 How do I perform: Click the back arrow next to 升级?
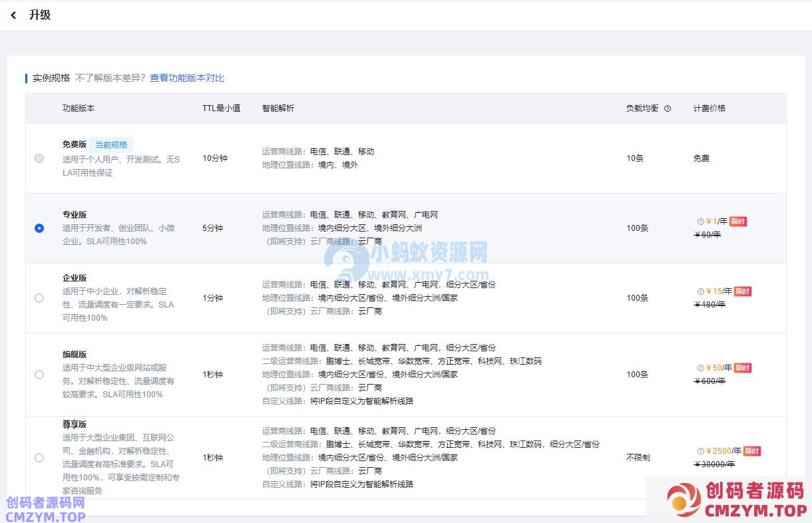[13, 15]
